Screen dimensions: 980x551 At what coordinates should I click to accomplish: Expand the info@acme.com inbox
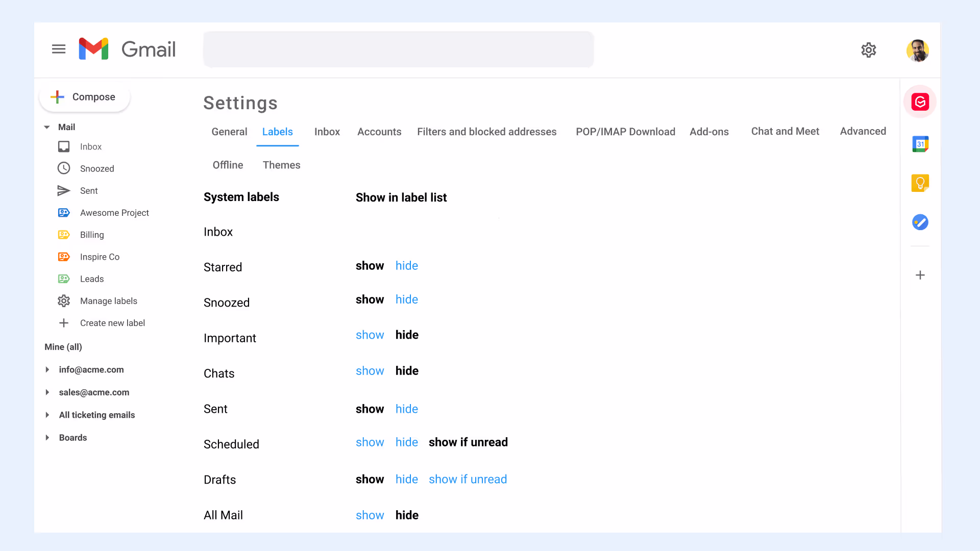[47, 369]
